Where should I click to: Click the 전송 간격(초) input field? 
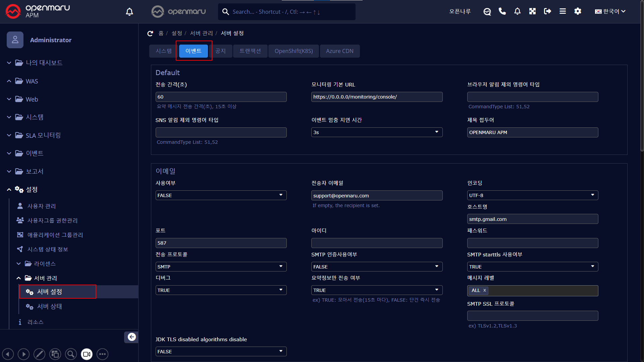point(221,97)
